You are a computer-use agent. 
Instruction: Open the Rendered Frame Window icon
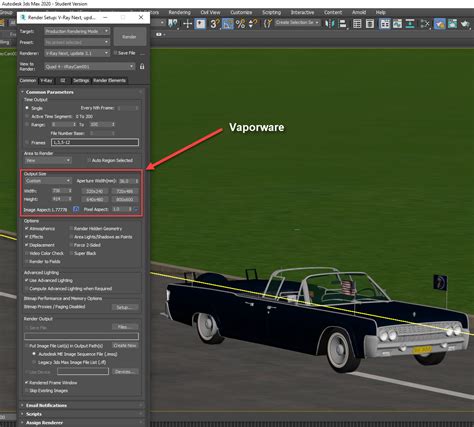(452, 24)
